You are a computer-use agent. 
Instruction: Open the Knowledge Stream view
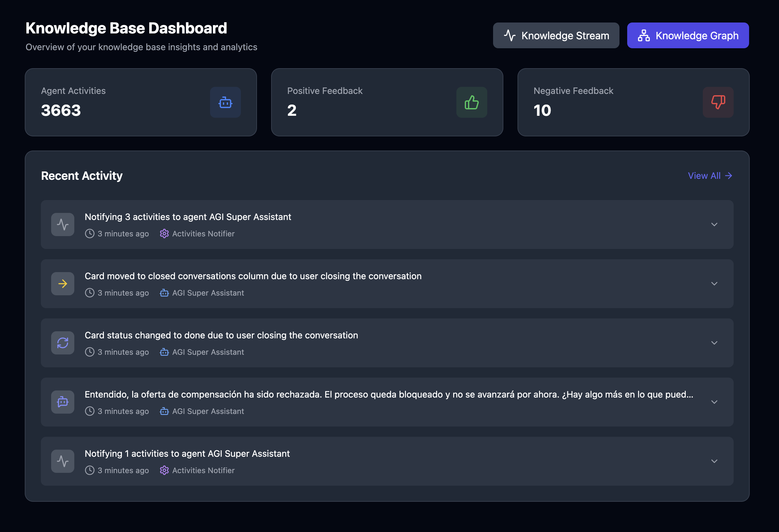tap(556, 35)
